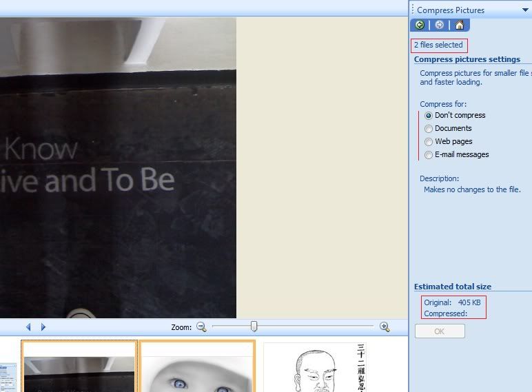Click the zoom slider handle

pos(254,327)
